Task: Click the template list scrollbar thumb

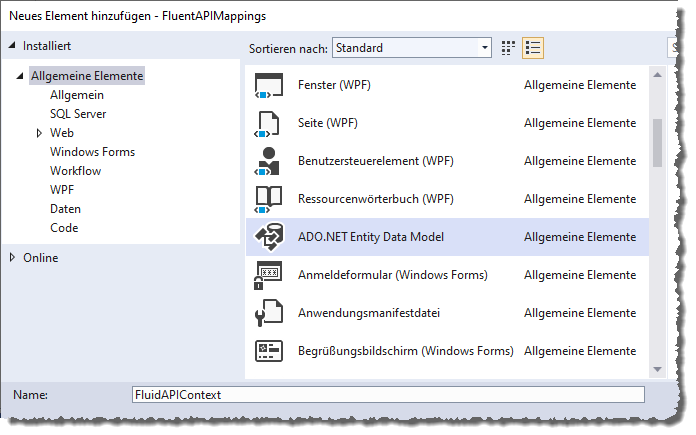Action: coord(657,143)
